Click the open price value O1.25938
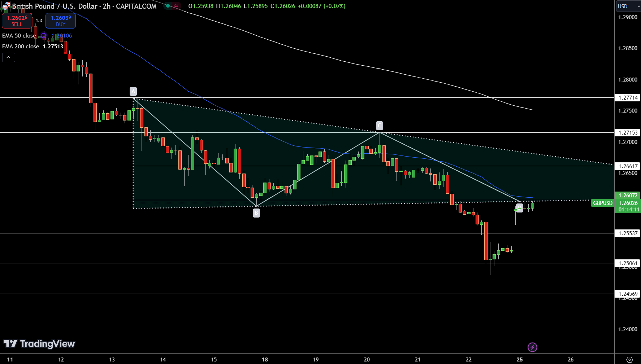The height and width of the screenshot is (364, 641). point(201,6)
